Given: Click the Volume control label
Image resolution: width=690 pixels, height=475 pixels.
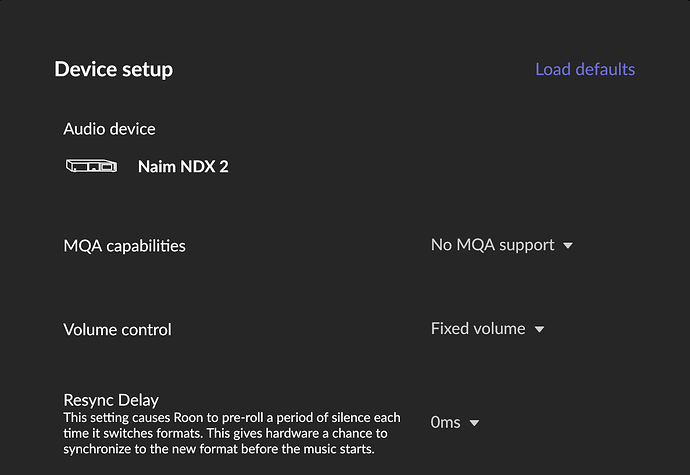Looking at the screenshot, I should (117, 329).
